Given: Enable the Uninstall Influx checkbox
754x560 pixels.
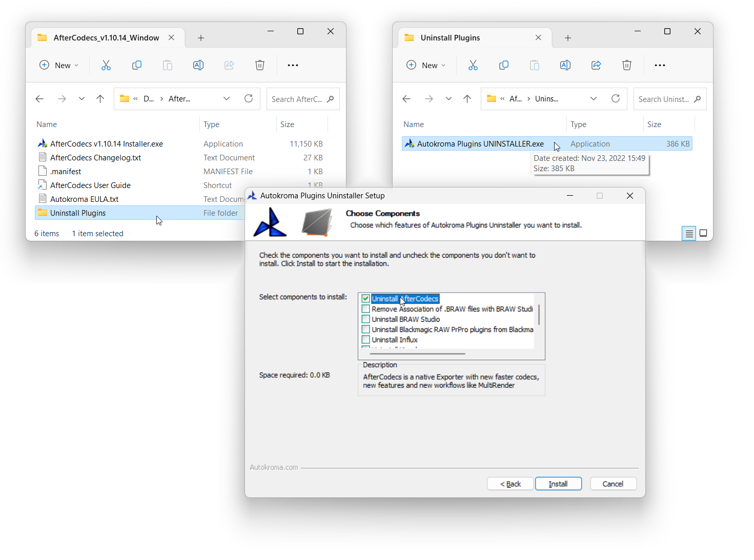Looking at the screenshot, I should click(365, 340).
